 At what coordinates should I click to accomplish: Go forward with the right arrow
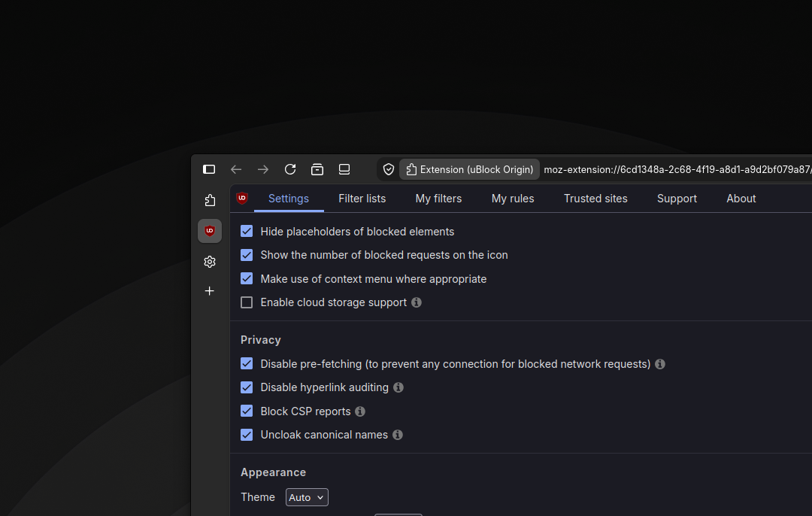pos(263,169)
